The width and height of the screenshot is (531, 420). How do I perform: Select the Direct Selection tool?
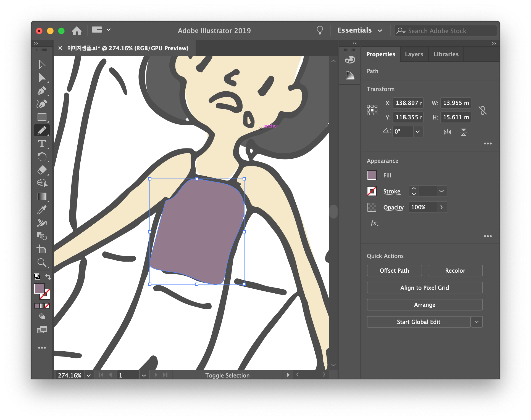click(x=42, y=78)
